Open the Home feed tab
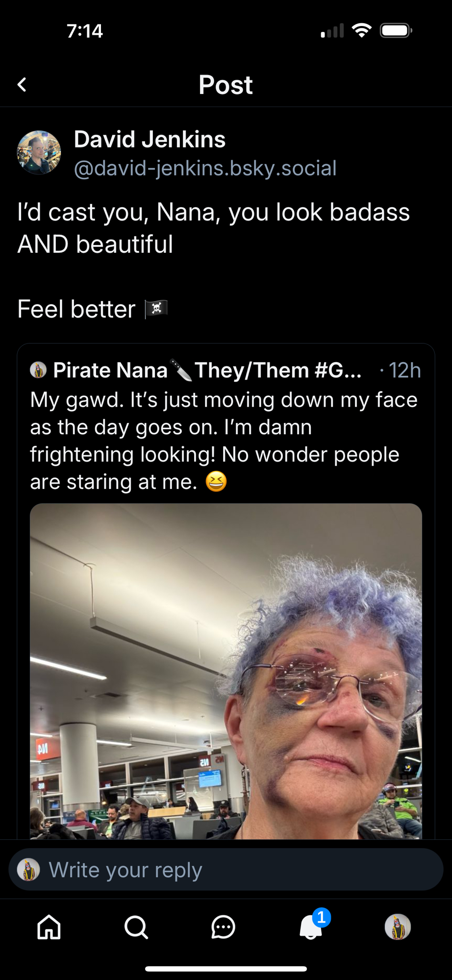452x980 pixels. point(49,927)
